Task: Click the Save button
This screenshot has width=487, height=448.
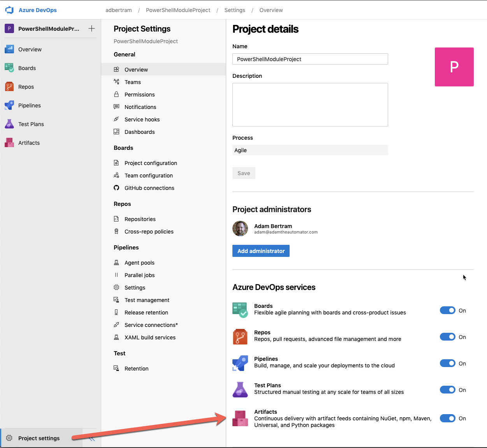Action: 244,173
